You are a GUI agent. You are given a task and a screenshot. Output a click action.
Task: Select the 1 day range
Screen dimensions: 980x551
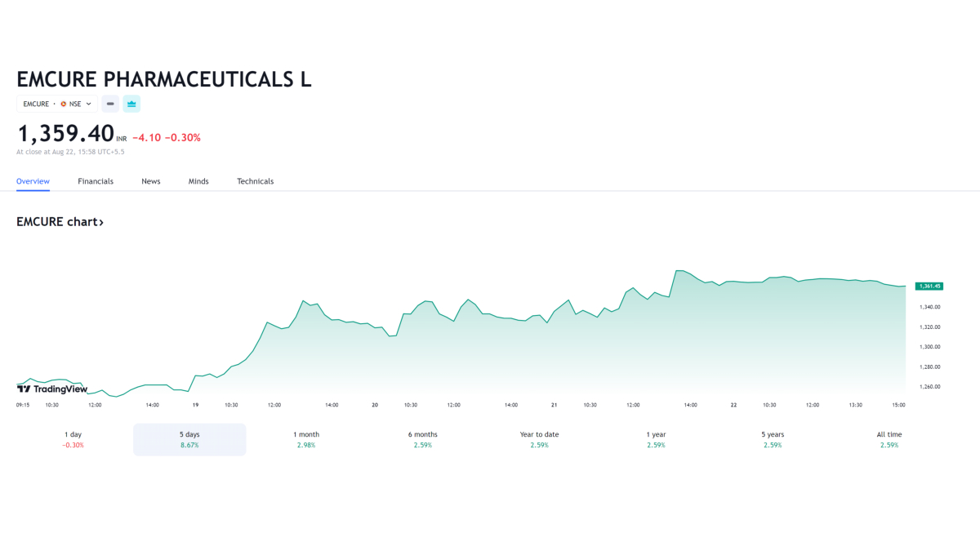(x=73, y=439)
